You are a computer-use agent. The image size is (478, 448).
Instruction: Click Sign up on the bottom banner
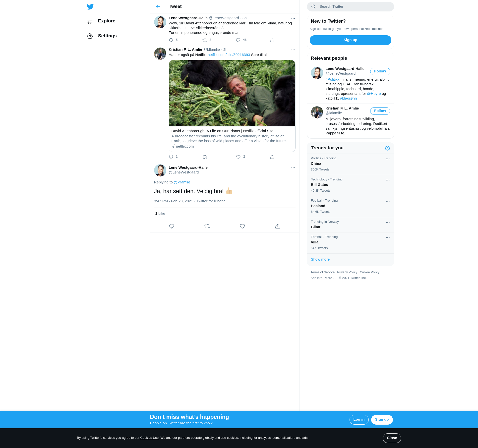click(382, 420)
